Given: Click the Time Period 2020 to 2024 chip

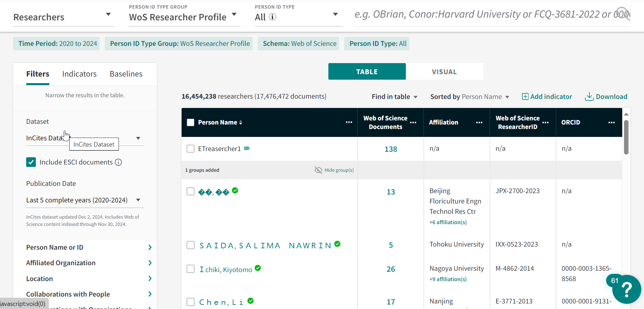Looking at the screenshot, I should (x=57, y=43).
